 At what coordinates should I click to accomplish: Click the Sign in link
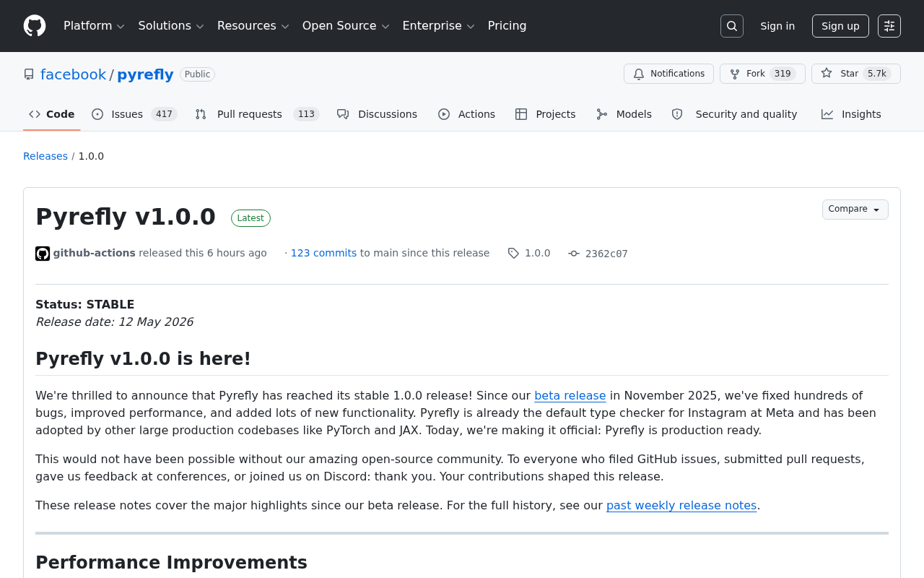pyautogui.click(x=777, y=26)
